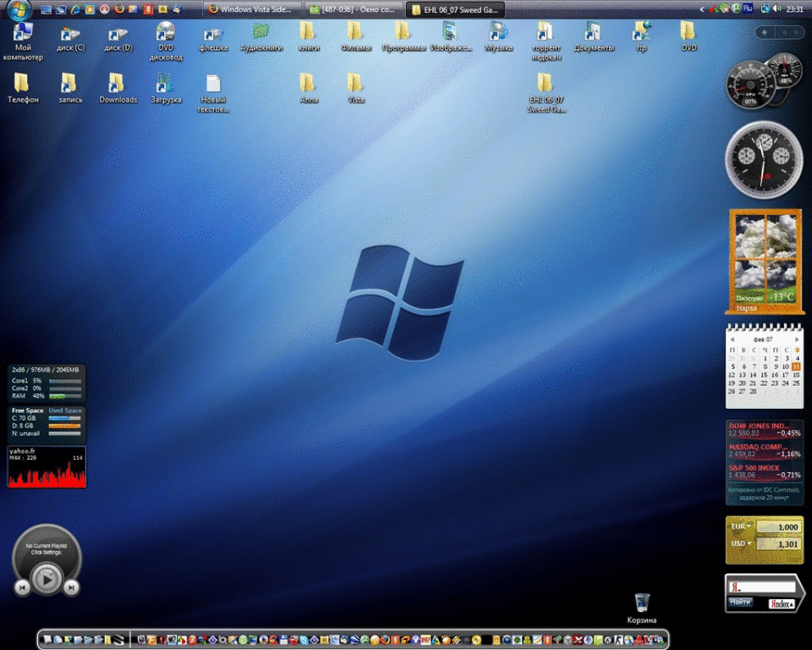Open the Яndex logo dropdown
This screenshot has width=812, height=650.
[781, 603]
